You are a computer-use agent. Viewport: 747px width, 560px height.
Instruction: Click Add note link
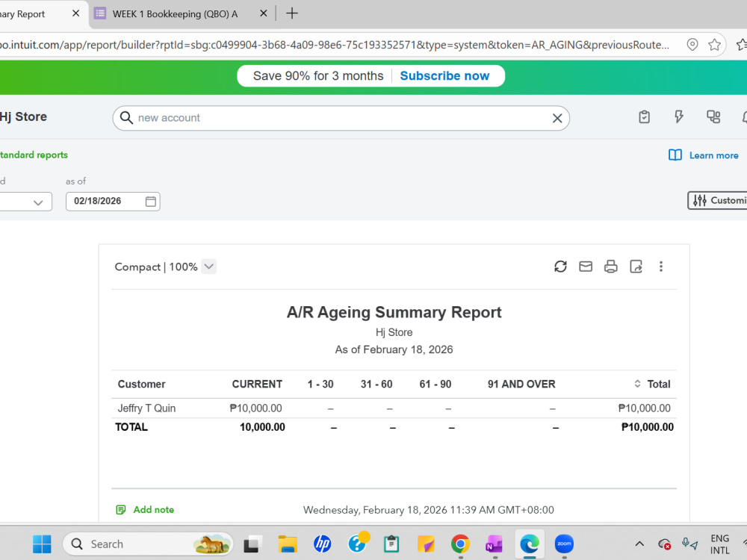pos(153,509)
